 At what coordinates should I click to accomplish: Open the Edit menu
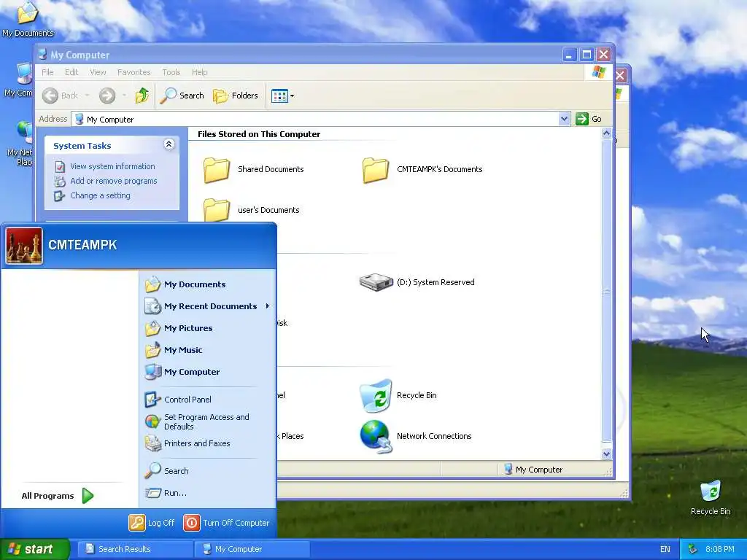pos(71,72)
